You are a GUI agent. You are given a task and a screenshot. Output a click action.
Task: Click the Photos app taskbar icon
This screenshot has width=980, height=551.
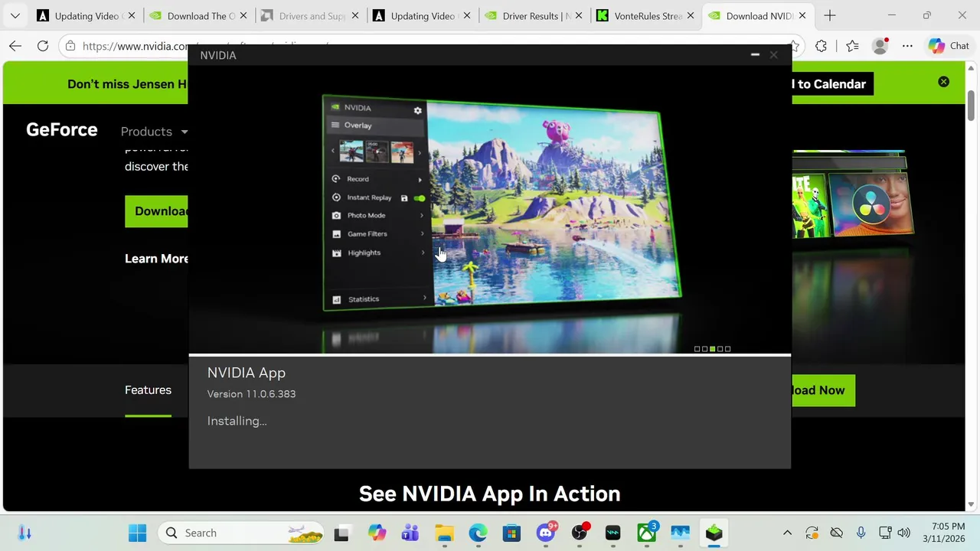[x=680, y=533]
